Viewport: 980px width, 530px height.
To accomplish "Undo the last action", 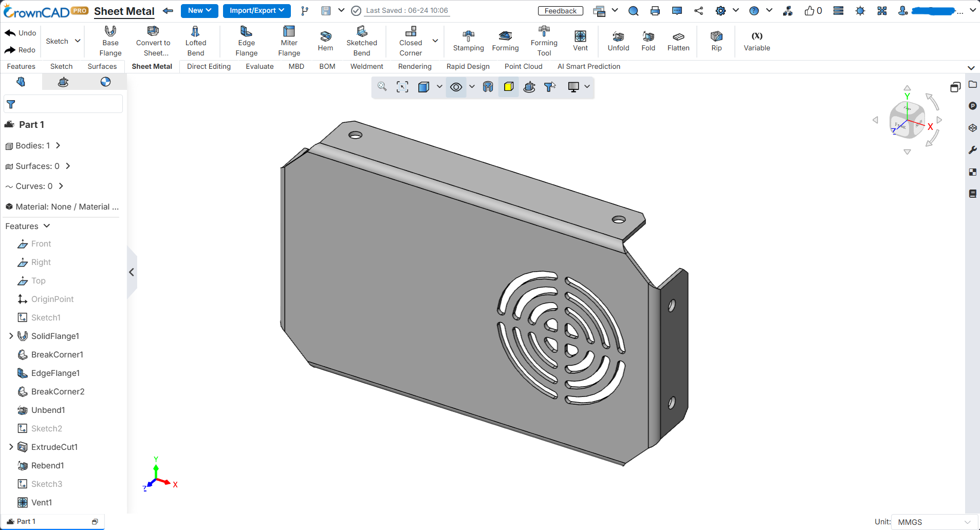I will tap(21, 33).
